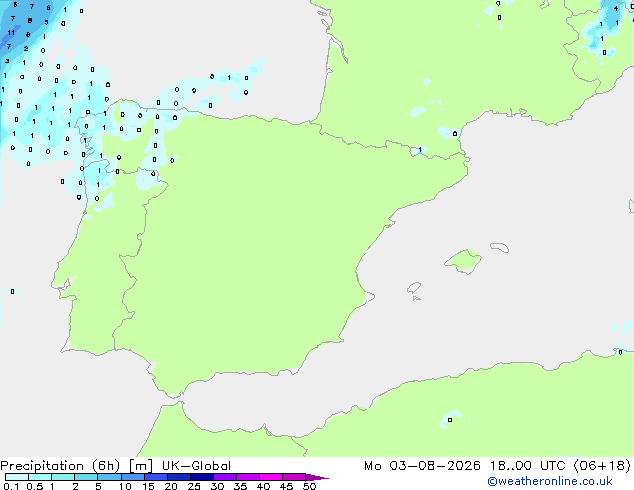Viewport: 634px width, 490px height.
Task: Click the 4 precipitation value near Alps
Action: (616, 8)
